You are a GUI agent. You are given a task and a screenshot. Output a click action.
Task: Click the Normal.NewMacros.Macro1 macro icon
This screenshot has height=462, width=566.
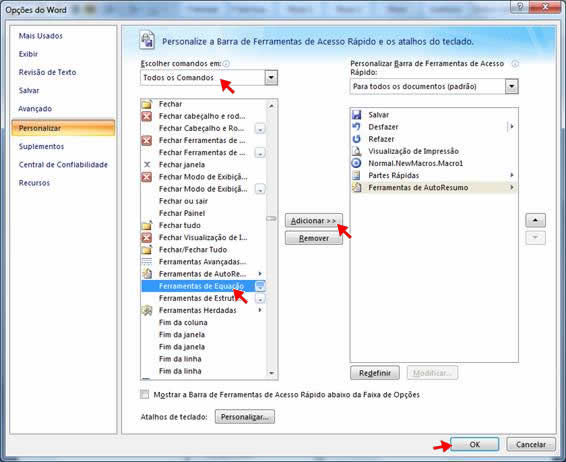coord(357,163)
